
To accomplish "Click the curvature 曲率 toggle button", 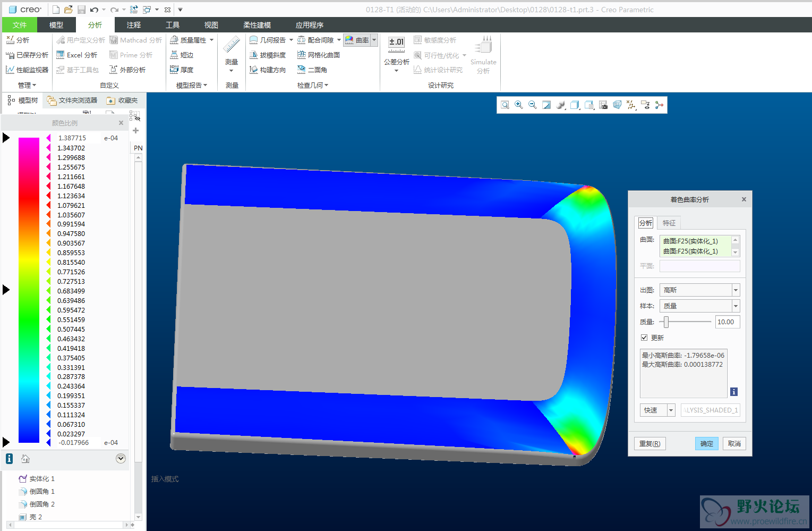I will pos(357,40).
